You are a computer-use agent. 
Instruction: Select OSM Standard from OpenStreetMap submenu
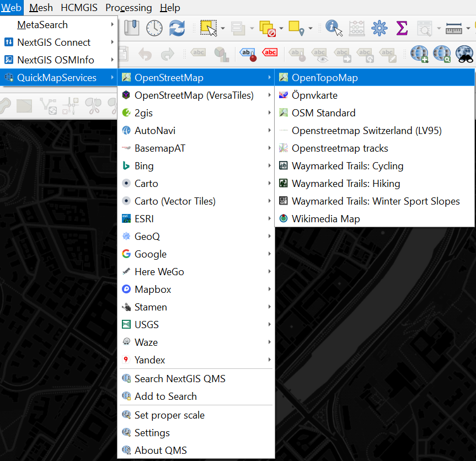click(323, 113)
